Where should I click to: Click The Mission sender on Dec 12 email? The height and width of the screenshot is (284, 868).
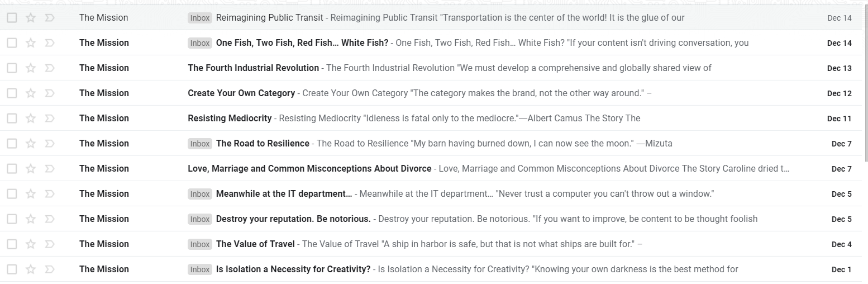click(x=104, y=93)
